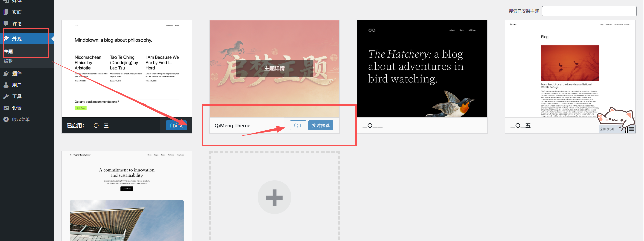Click the Settings icon in the sidebar
Screen dimensions: 644x241
click(x=6, y=108)
